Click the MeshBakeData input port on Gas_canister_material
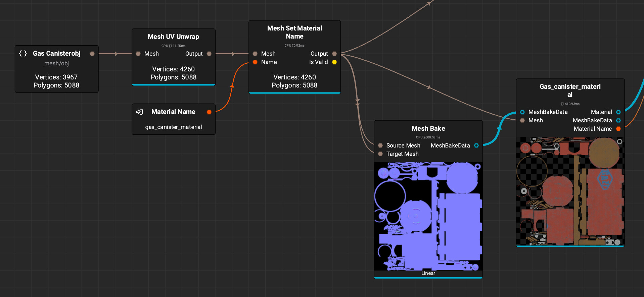Image resolution: width=644 pixels, height=297 pixels. point(522,112)
